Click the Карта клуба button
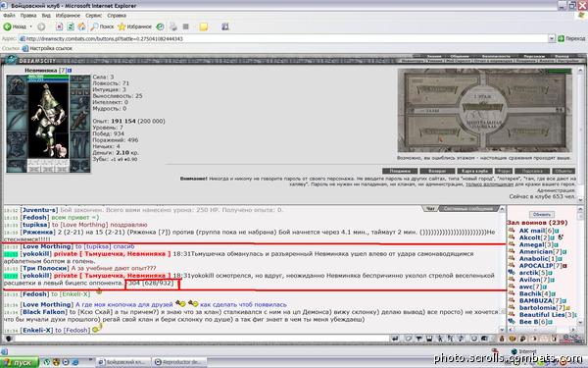Image resolution: width=588 pixels, height=368 pixels. pyautogui.click(x=474, y=171)
